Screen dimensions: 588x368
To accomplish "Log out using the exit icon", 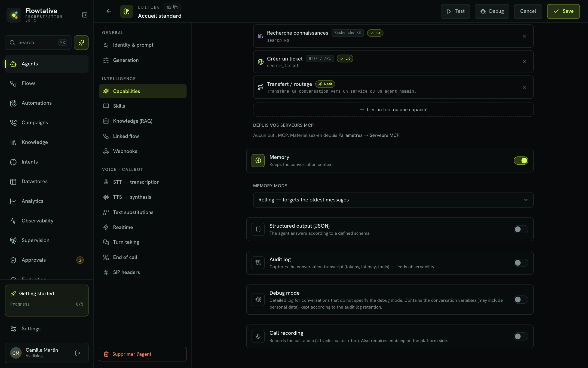I will click(78, 353).
